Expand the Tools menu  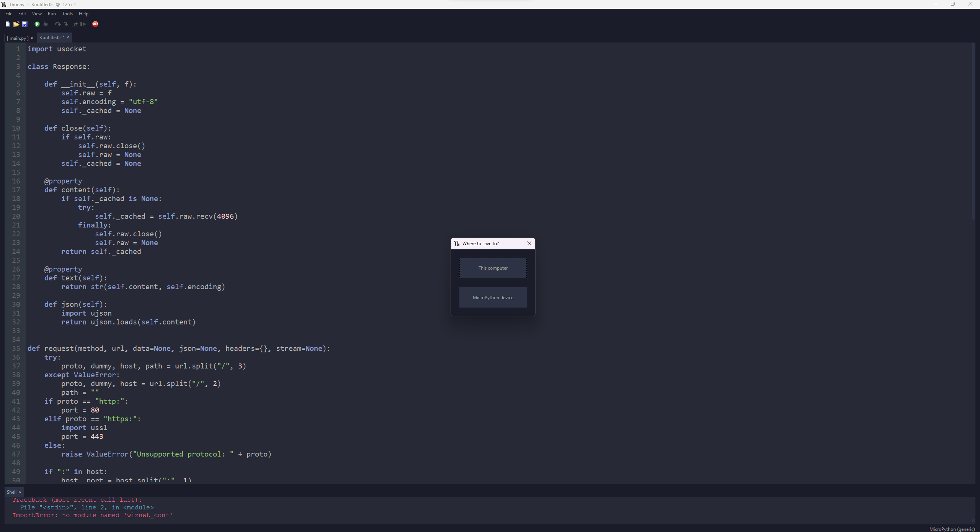[67, 13]
